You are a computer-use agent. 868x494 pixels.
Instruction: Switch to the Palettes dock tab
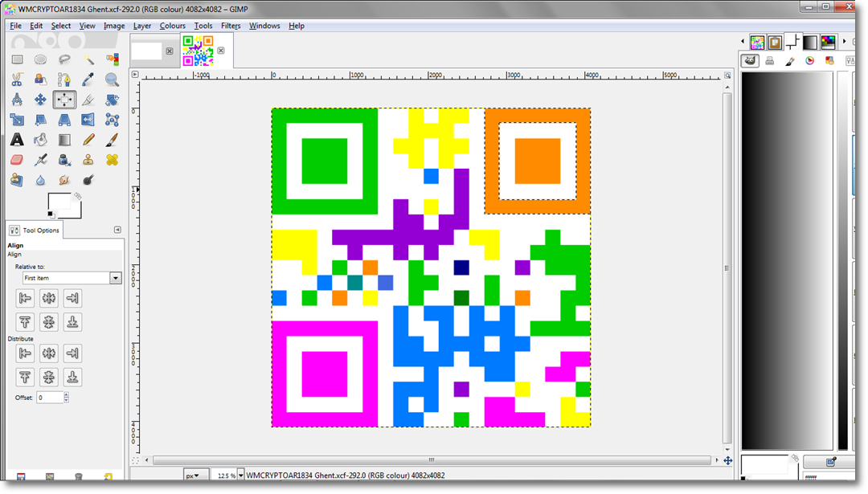point(828,42)
